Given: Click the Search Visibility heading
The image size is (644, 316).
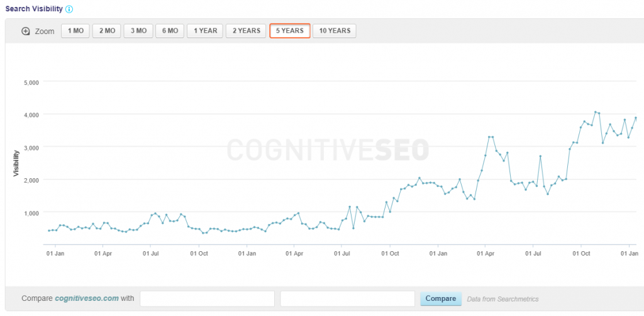Looking at the screenshot, I should click(34, 9).
